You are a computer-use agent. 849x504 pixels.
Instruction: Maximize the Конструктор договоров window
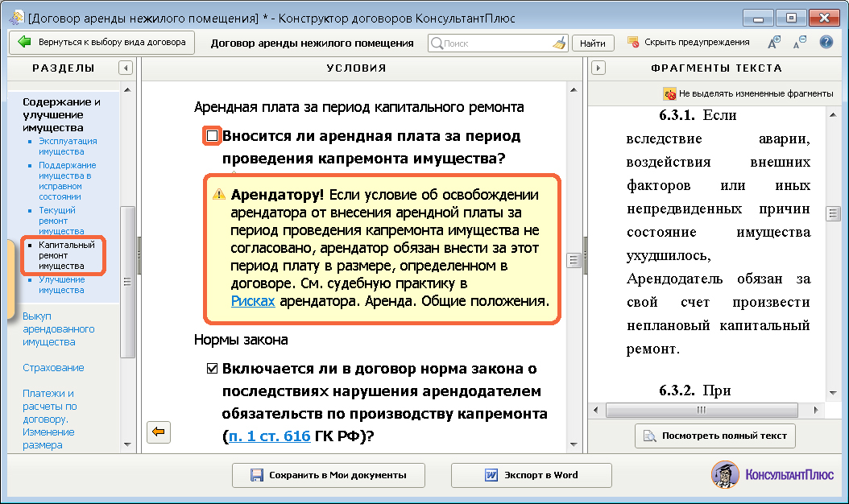791,19
